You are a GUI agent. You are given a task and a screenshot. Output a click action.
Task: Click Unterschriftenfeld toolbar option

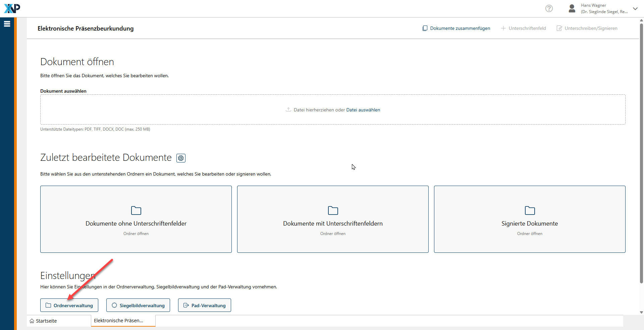click(523, 28)
